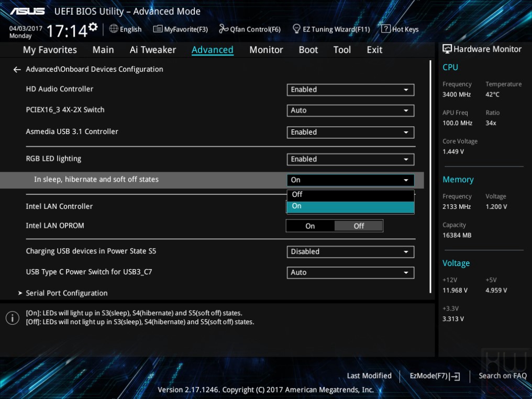Click the globe language icon
Screen dimensions: 532x399
click(x=114, y=29)
